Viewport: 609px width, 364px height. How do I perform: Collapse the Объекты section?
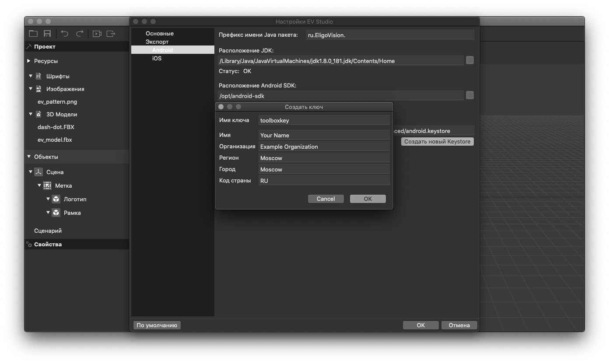[29, 157]
